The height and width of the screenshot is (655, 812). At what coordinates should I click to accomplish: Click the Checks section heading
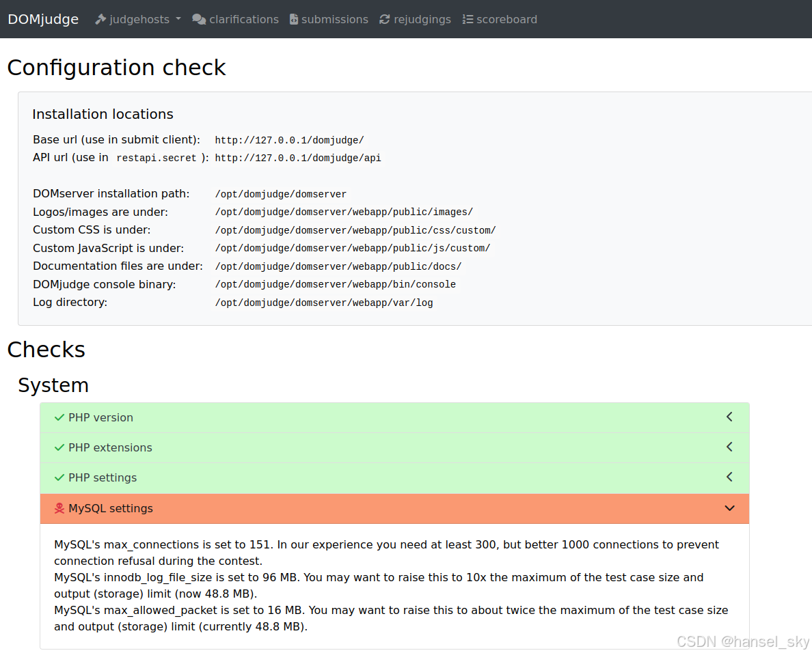(46, 350)
